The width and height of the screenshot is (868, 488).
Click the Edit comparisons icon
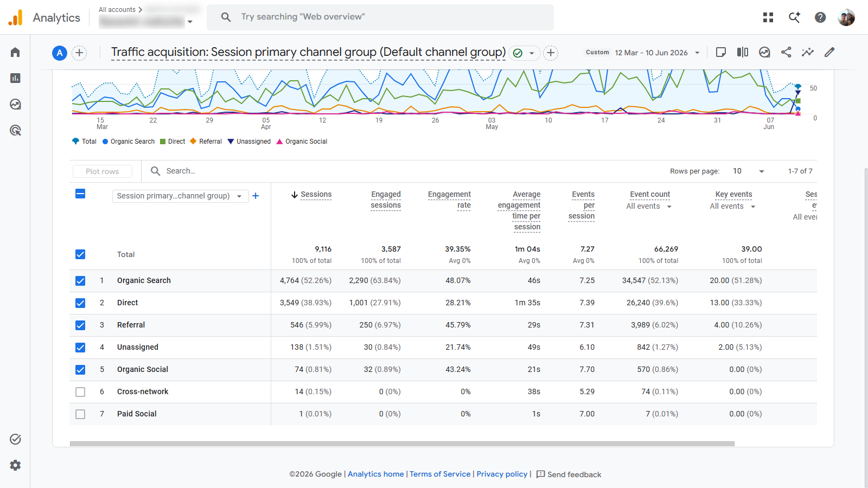click(x=743, y=52)
